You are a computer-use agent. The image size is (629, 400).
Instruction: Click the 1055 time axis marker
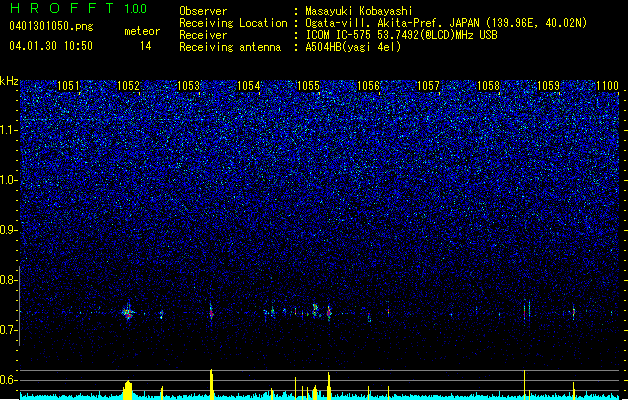coord(308,86)
